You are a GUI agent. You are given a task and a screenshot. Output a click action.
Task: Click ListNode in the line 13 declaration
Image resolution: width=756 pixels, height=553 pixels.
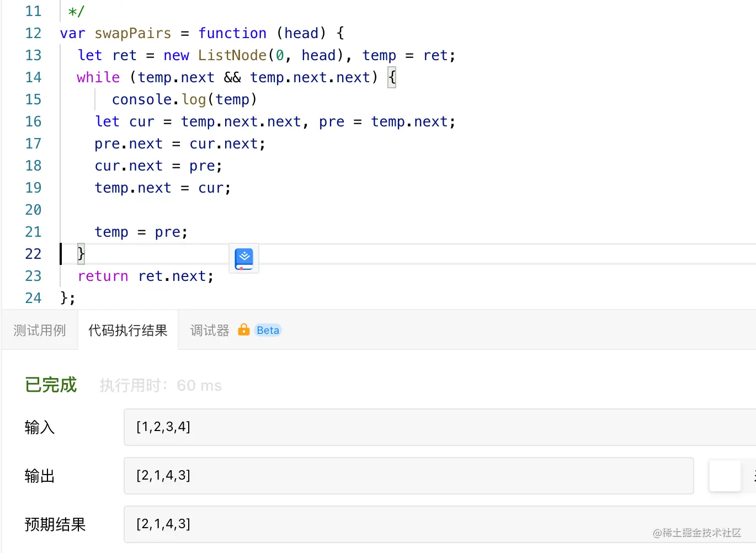tap(232, 55)
